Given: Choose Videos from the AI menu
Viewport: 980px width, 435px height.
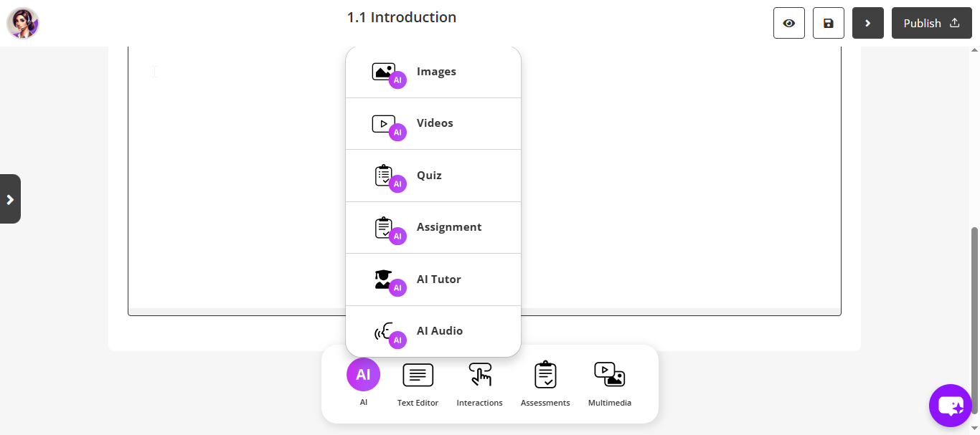Looking at the screenshot, I should point(433,123).
